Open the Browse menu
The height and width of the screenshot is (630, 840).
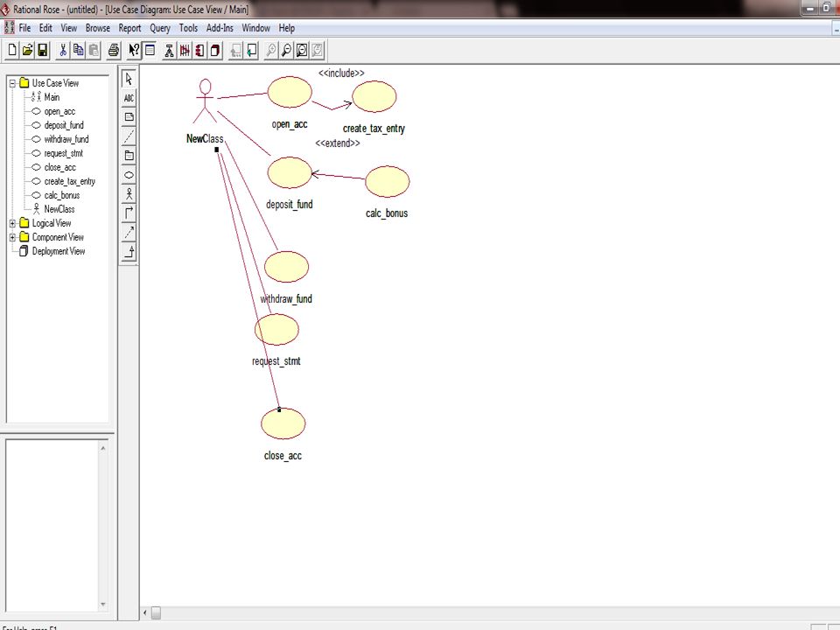tap(97, 28)
